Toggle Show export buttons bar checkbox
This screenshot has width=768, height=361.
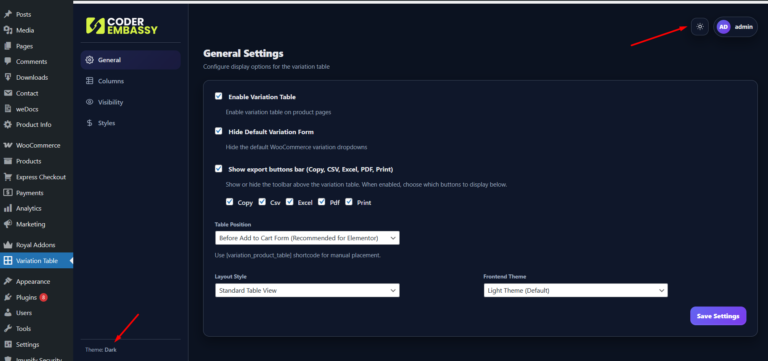point(218,168)
